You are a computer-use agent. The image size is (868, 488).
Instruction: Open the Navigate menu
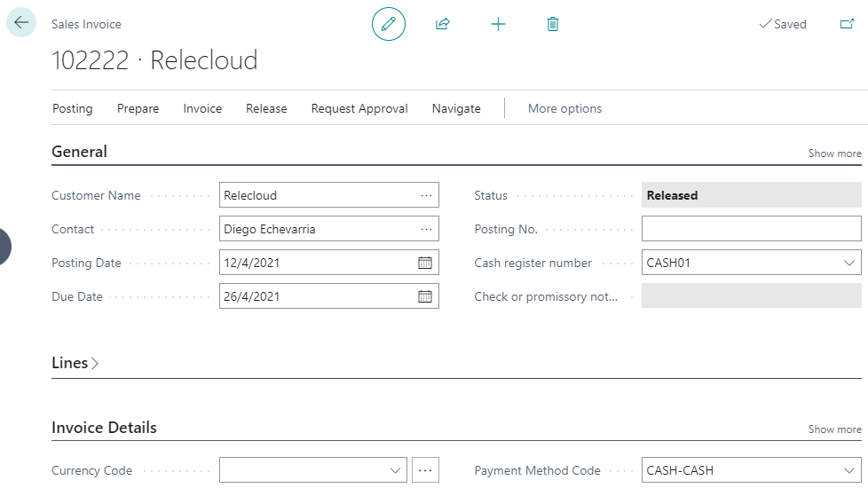pyautogui.click(x=456, y=108)
